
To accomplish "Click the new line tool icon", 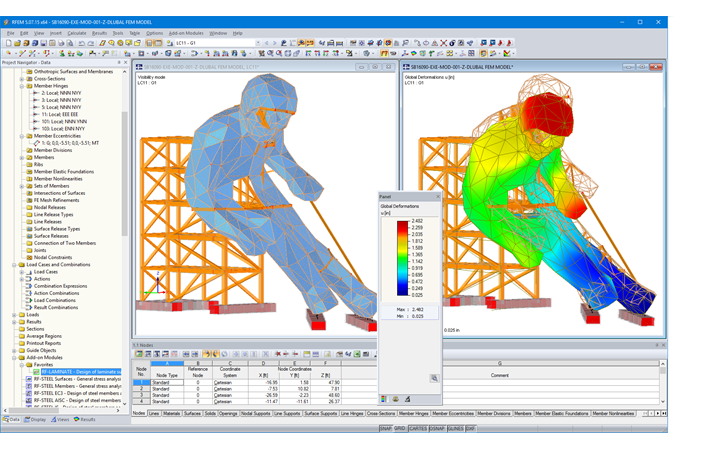I will (x=22, y=53).
